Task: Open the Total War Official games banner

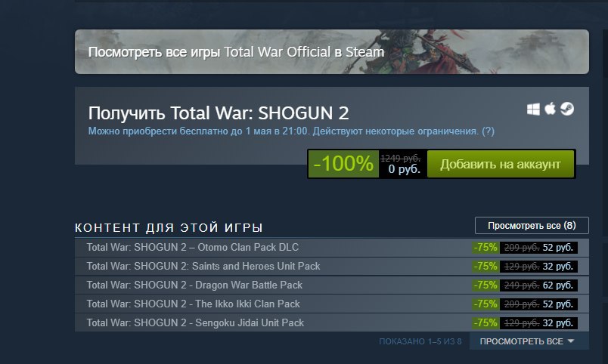Action: tap(332, 51)
